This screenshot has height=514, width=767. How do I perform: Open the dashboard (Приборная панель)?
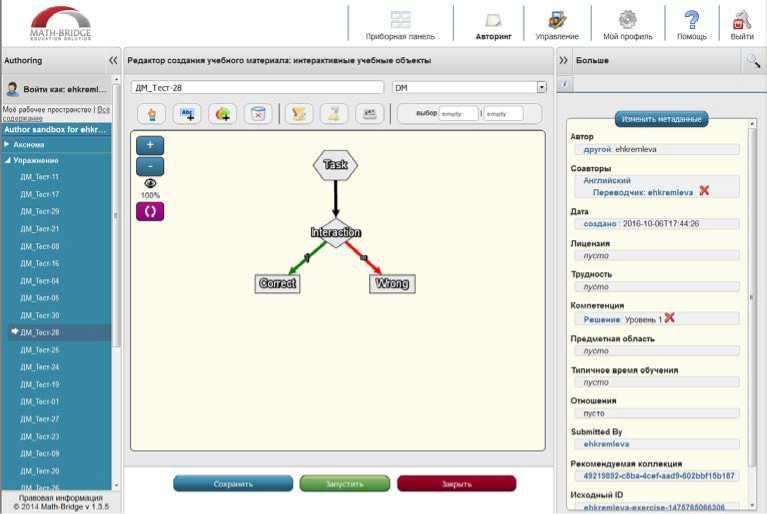click(400, 24)
